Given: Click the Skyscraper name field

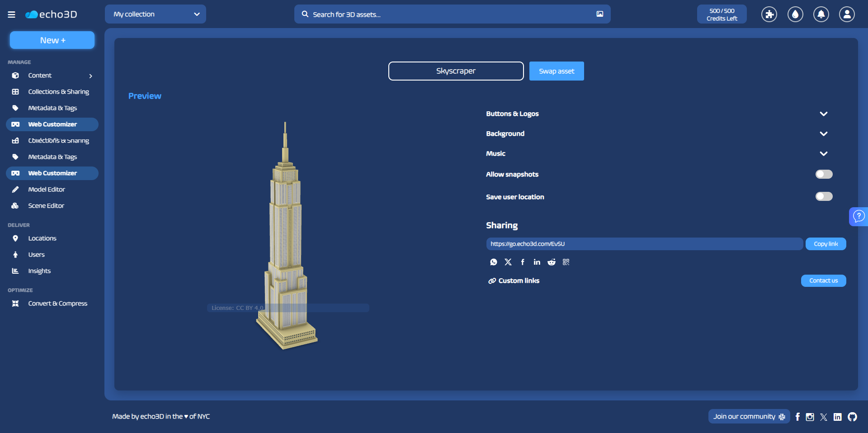Looking at the screenshot, I should pos(456,71).
